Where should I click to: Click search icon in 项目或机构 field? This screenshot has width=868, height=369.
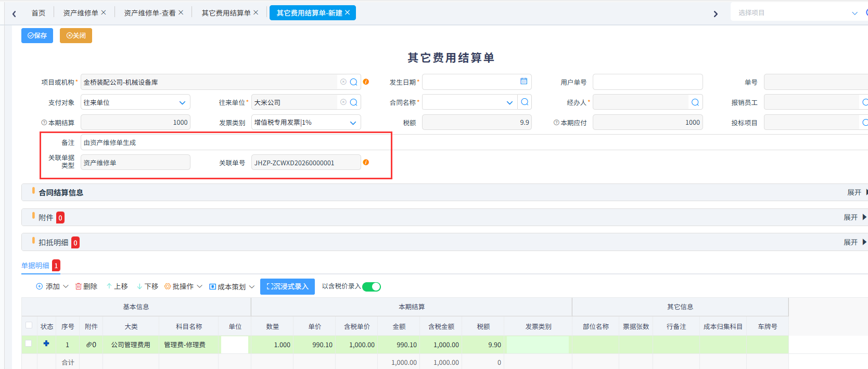point(353,82)
